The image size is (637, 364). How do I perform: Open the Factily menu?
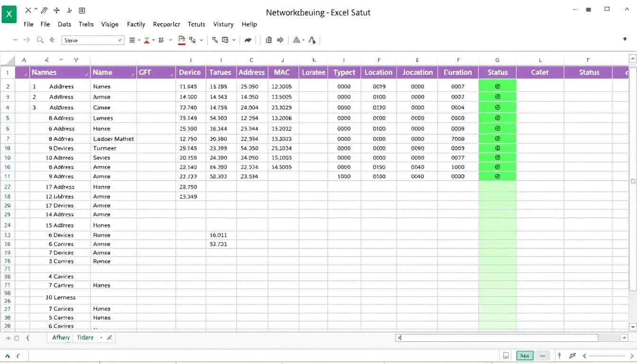coord(136,24)
